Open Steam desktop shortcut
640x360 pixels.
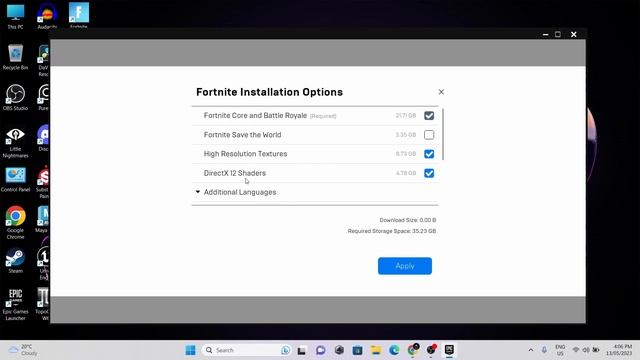pos(16,260)
